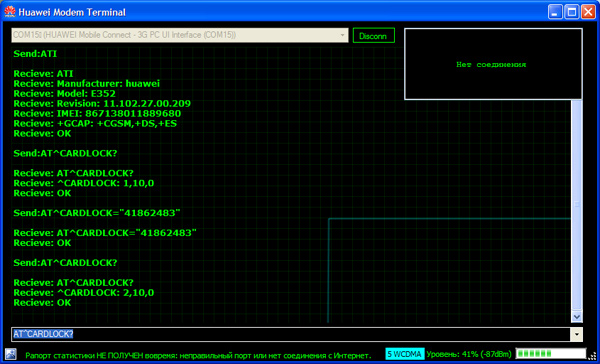Viewport: 600px width, 364px height.
Task: Expand the AT command history dropdown arrow
Action: click(x=577, y=335)
